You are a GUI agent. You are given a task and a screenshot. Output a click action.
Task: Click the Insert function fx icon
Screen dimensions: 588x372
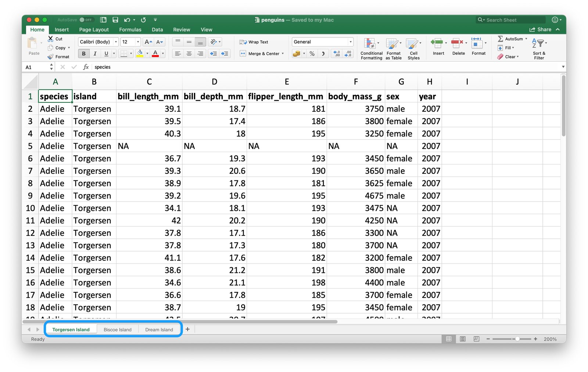[x=86, y=67]
